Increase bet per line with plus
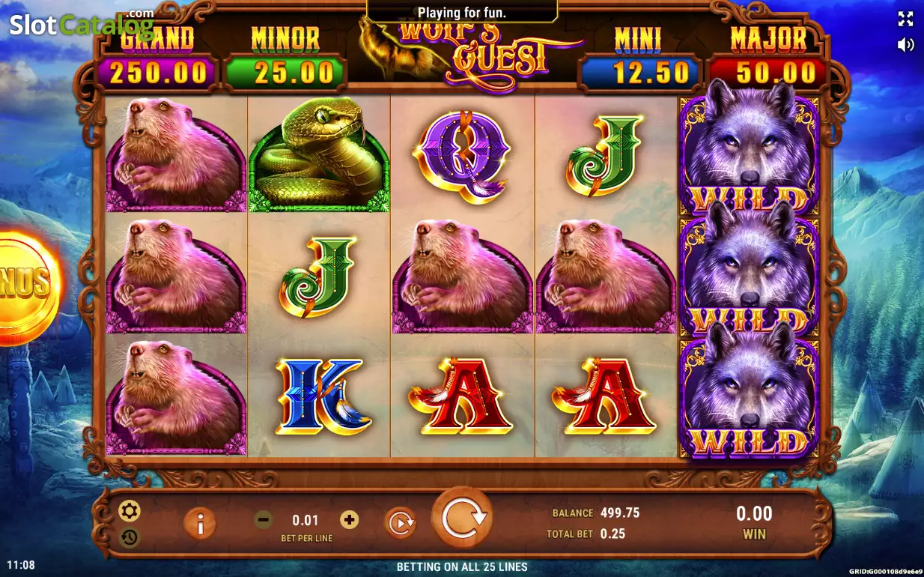This screenshot has width=924, height=577. (x=349, y=519)
